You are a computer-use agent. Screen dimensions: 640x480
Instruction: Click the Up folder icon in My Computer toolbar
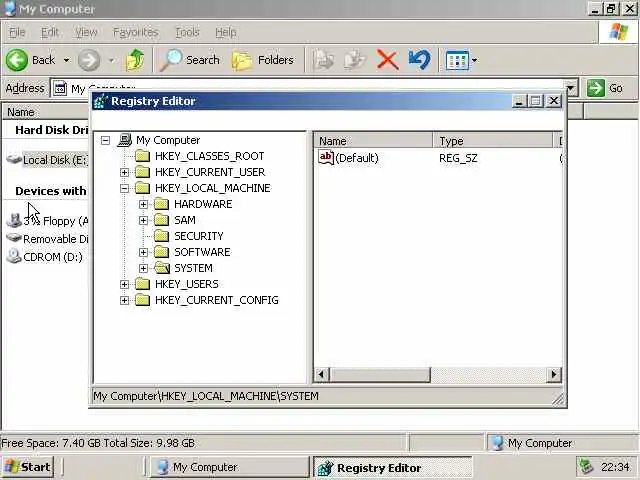click(x=135, y=60)
